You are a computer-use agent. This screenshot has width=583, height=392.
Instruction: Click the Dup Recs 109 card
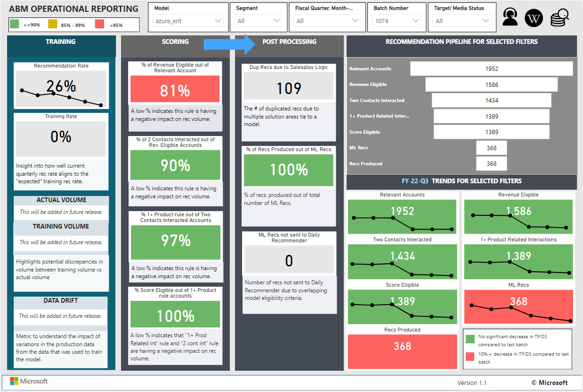(x=288, y=88)
